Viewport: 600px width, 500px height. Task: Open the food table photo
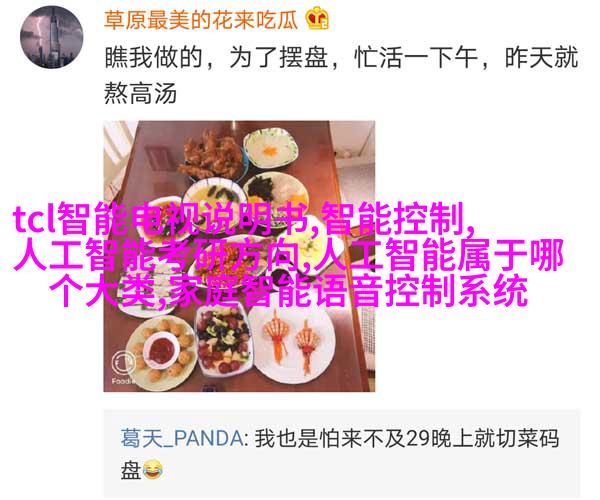239,256
